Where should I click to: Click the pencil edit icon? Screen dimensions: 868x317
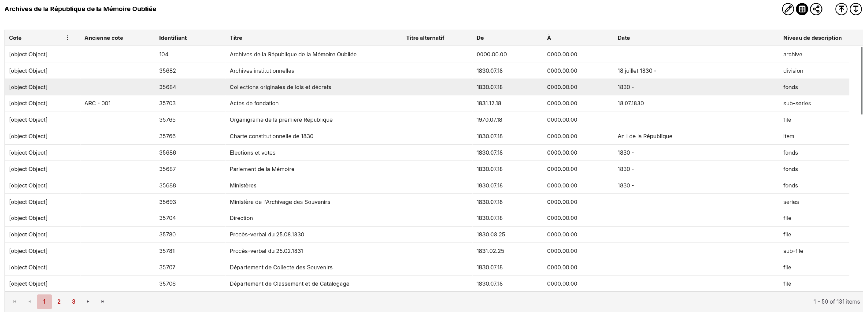tap(787, 9)
